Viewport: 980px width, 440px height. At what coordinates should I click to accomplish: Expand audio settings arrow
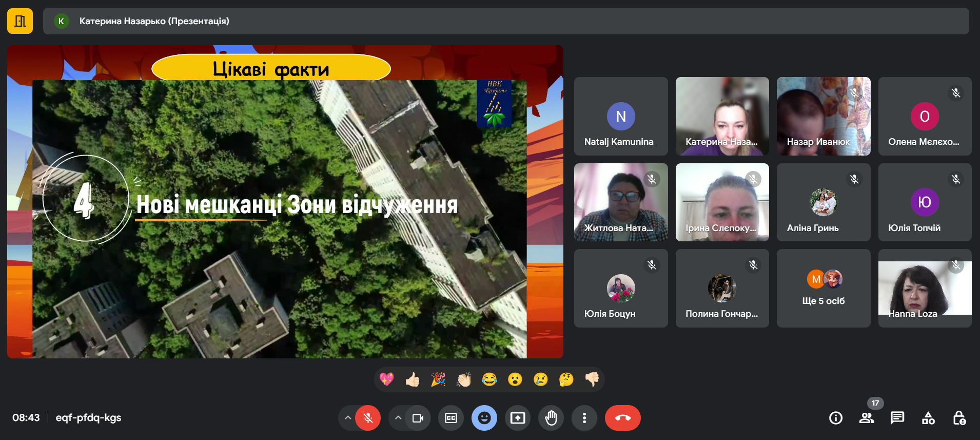(x=348, y=418)
